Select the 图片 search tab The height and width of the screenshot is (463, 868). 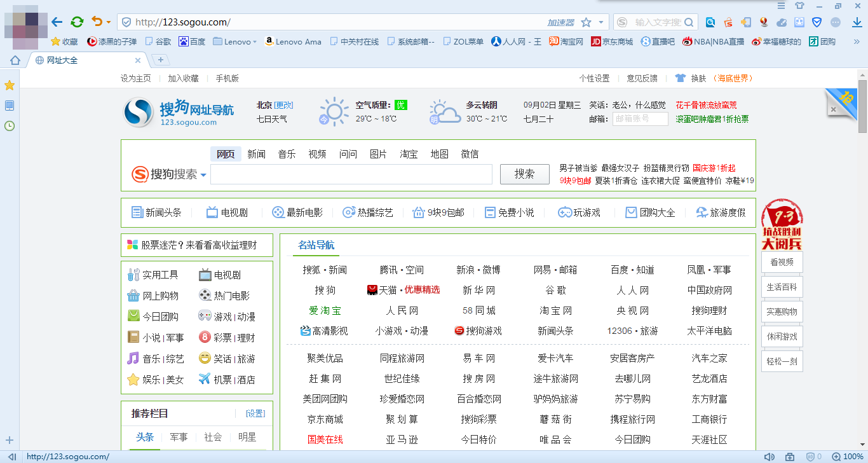pyautogui.click(x=378, y=154)
